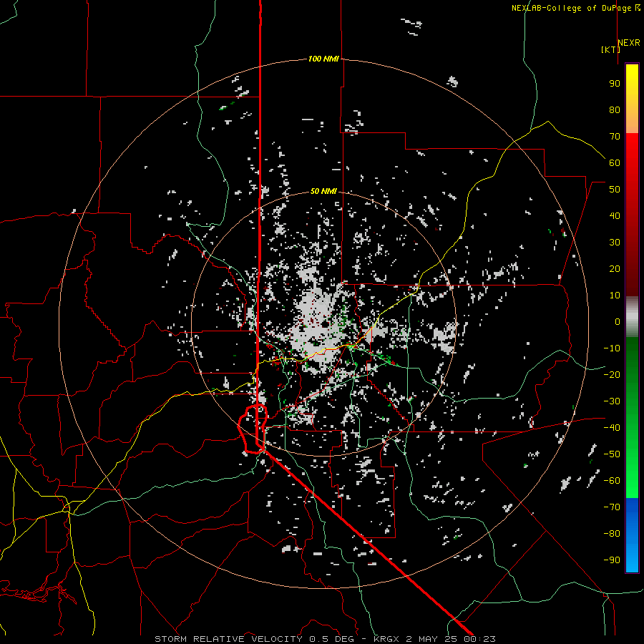Click the 0 value on velocity scale
644x644 pixels.
click(x=618, y=322)
